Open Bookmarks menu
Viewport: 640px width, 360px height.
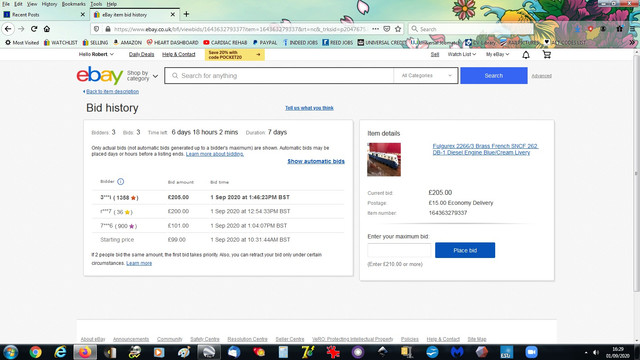[x=74, y=4]
